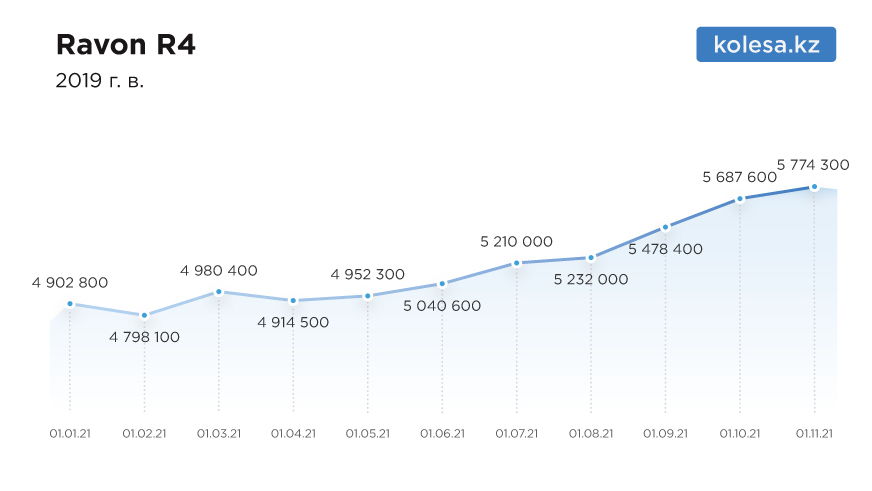
Task: Click the data point at 4 914 500
Action: click(x=293, y=301)
